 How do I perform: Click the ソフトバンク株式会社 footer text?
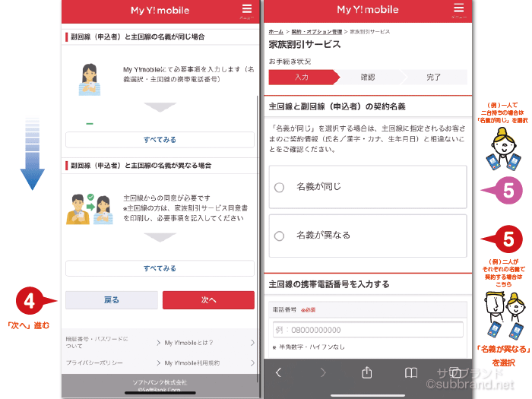point(160,382)
